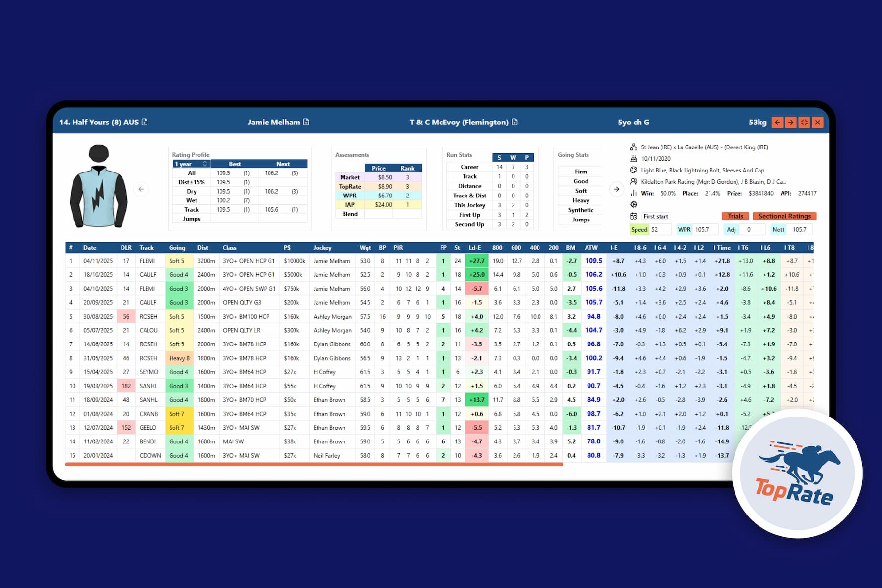
Task: Click the ATW column header
Action: (x=591, y=248)
